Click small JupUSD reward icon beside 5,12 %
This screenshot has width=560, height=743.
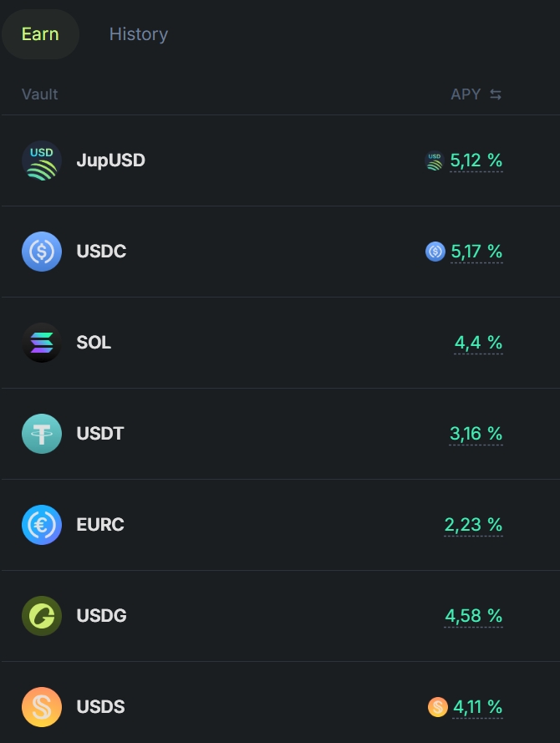click(x=435, y=160)
